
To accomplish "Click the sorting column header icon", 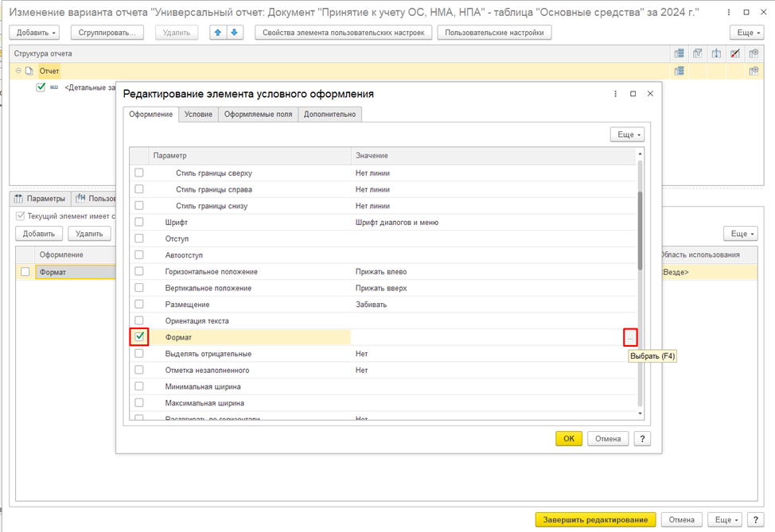I will (x=716, y=53).
